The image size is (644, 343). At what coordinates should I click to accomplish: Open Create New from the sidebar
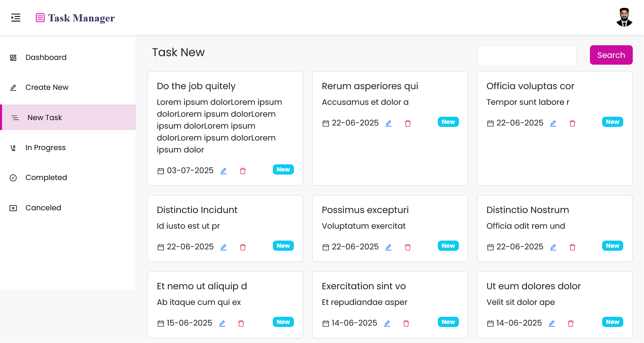[47, 87]
